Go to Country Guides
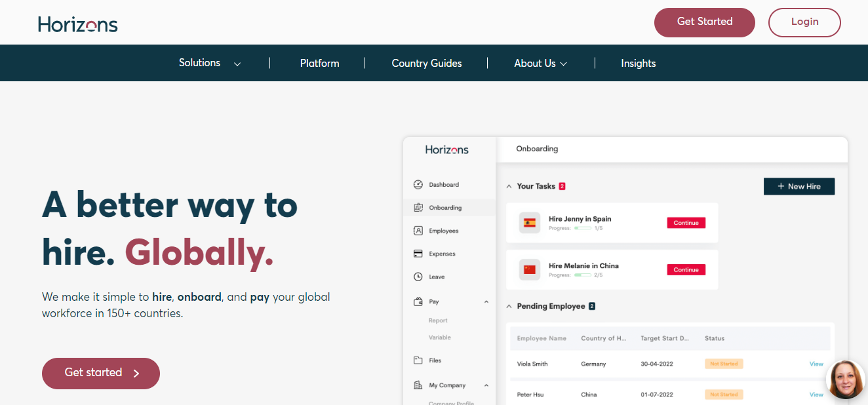Viewport: 868px width, 405px height. tap(427, 63)
